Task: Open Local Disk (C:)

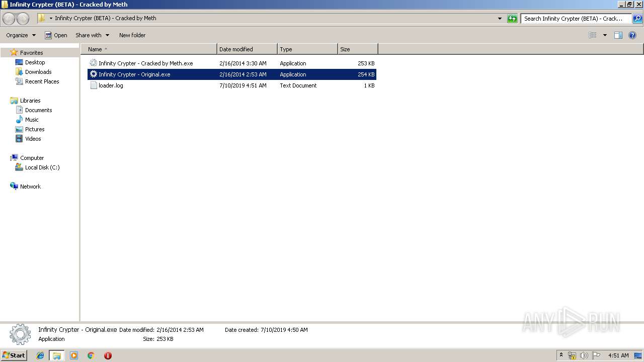Action: coord(42,167)
